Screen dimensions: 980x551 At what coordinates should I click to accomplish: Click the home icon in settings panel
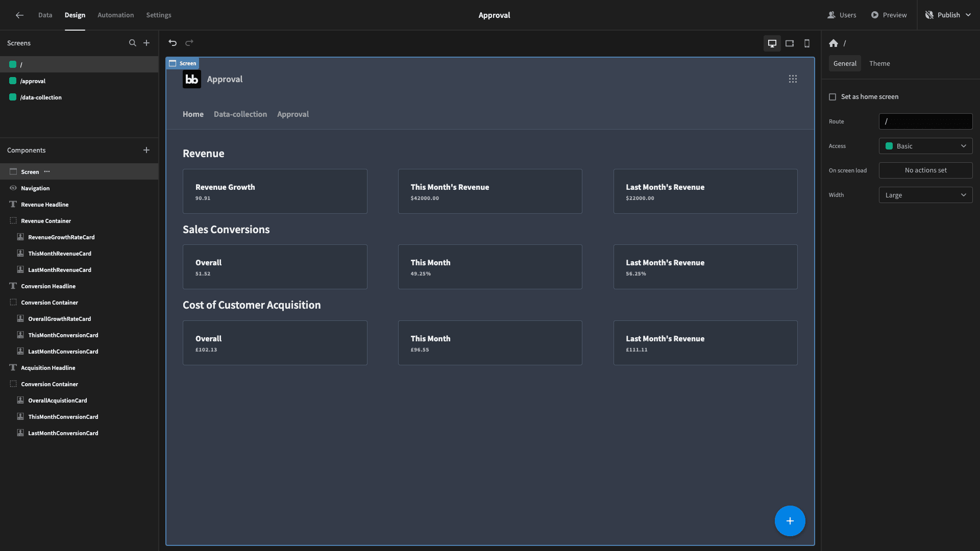[834, 43]
